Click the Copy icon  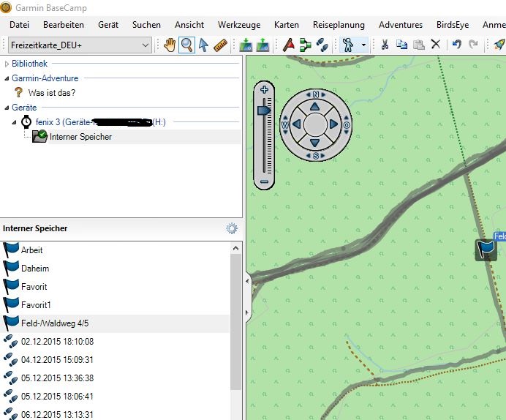point(401,45)
